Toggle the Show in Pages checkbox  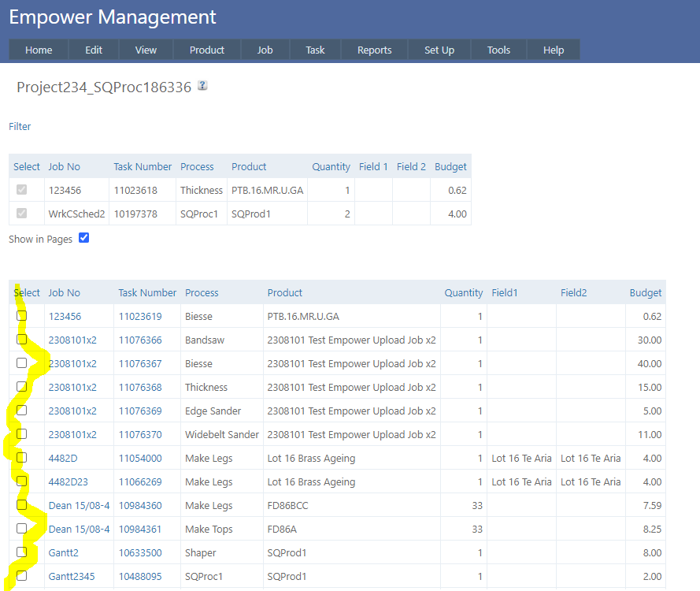pyautogui.click(x=83, y=238)
